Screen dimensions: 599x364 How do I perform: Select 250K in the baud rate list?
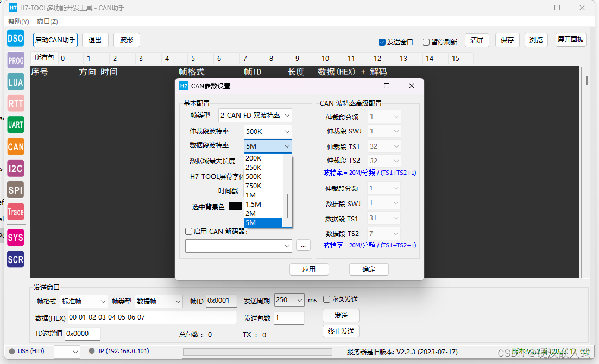click(x=263, y=167)
